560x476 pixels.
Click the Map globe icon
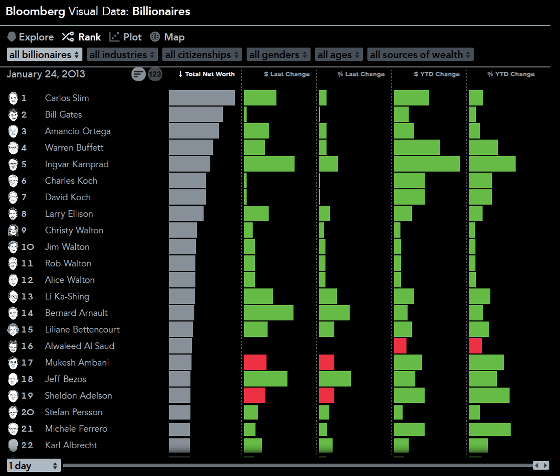[x=155, y=37]
